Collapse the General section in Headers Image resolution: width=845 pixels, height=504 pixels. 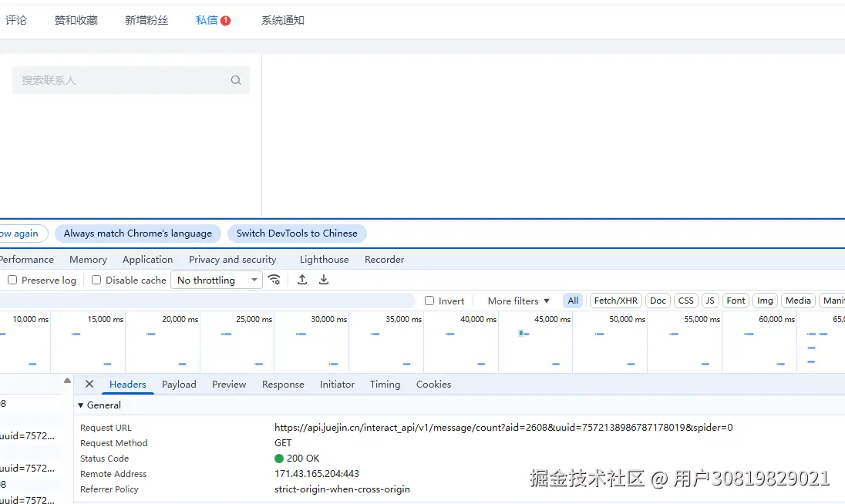pyautogui.click(x=81, y=405)
